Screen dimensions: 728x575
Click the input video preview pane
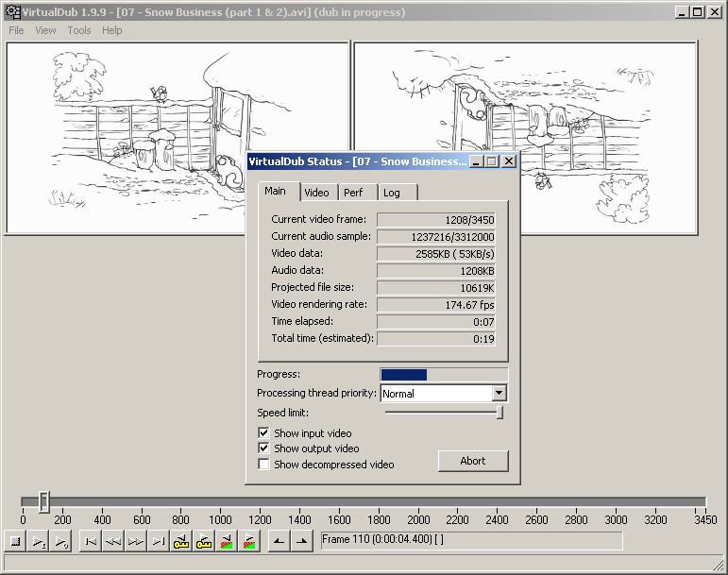(177, 138)
